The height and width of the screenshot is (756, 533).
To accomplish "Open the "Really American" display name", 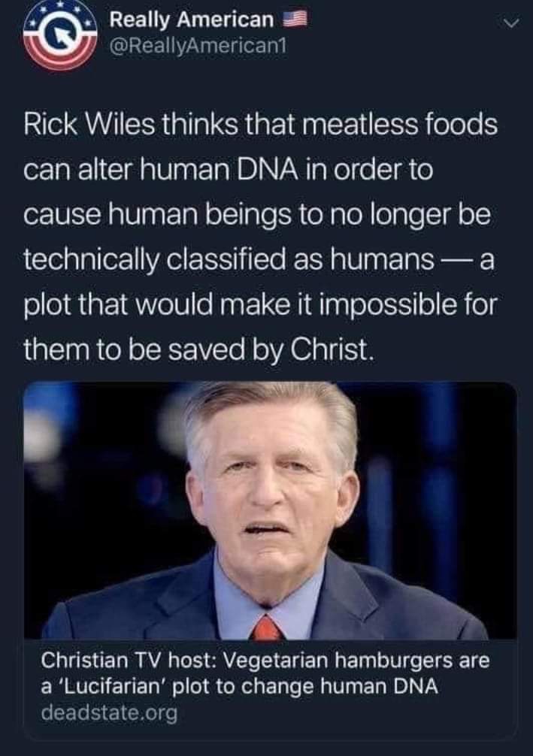I will click(x=192, y=20).
